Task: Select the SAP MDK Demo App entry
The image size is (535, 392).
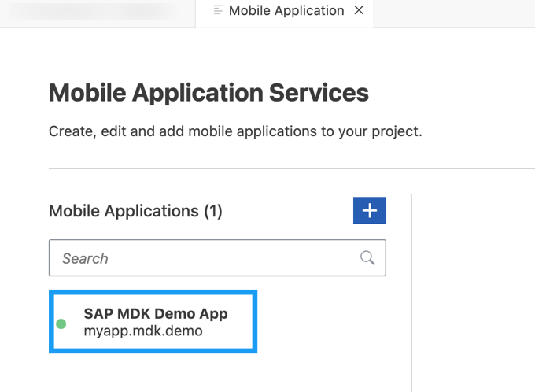Action: coord(153,322)
